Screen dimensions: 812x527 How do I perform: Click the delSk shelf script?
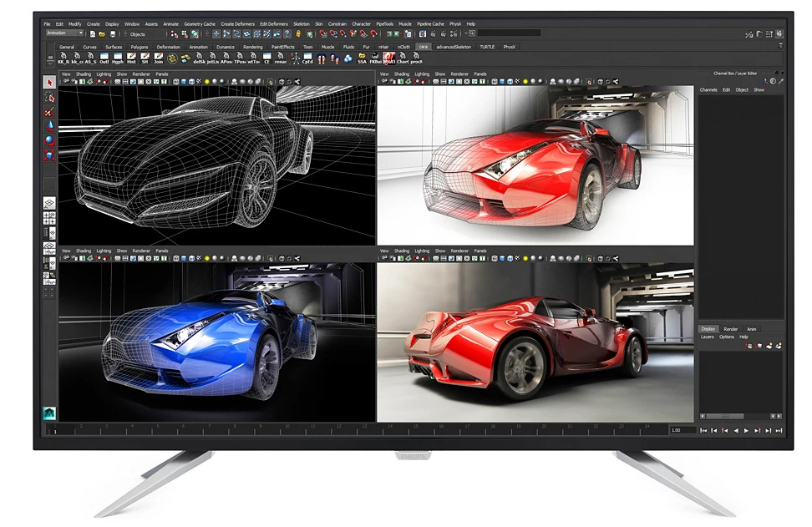point(199,58)
